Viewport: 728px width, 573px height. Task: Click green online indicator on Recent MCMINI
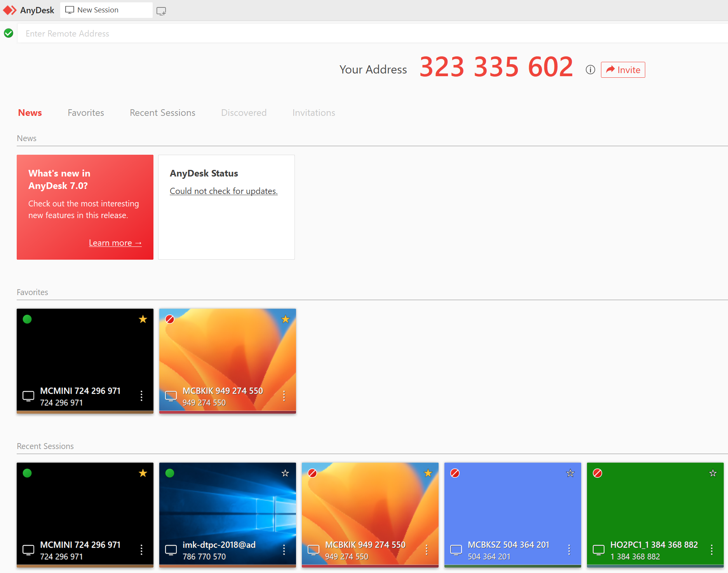pyautogui.click(x=27, y=473)
